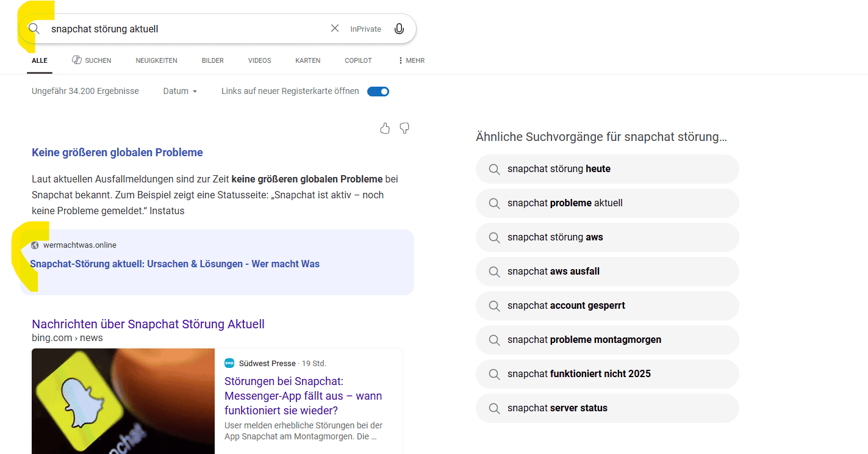Image resolution: width=868 pixels, height=454 pixels.
Task: Open the Datum filter dropdown
Action: click(x=179, y=91)
